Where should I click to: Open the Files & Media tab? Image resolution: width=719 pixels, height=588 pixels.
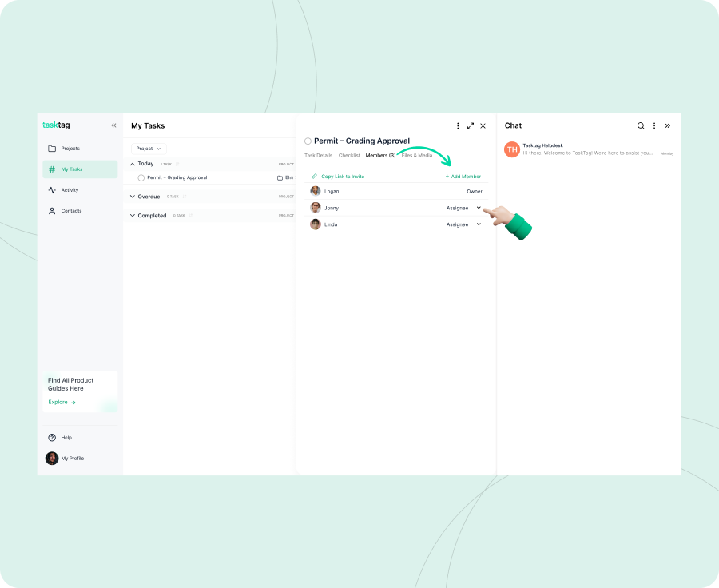(418, 155)
